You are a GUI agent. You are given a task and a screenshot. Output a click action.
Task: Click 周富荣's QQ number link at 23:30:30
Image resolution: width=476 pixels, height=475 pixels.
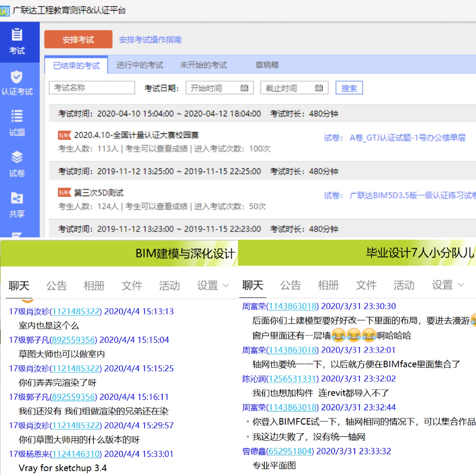click(x=292, y=306)
